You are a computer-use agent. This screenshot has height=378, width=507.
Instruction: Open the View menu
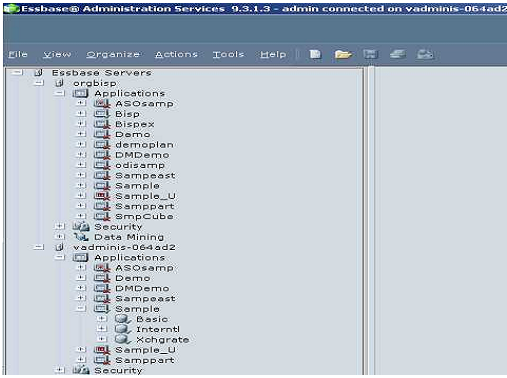pyautogui.click(x=57, y=54)
